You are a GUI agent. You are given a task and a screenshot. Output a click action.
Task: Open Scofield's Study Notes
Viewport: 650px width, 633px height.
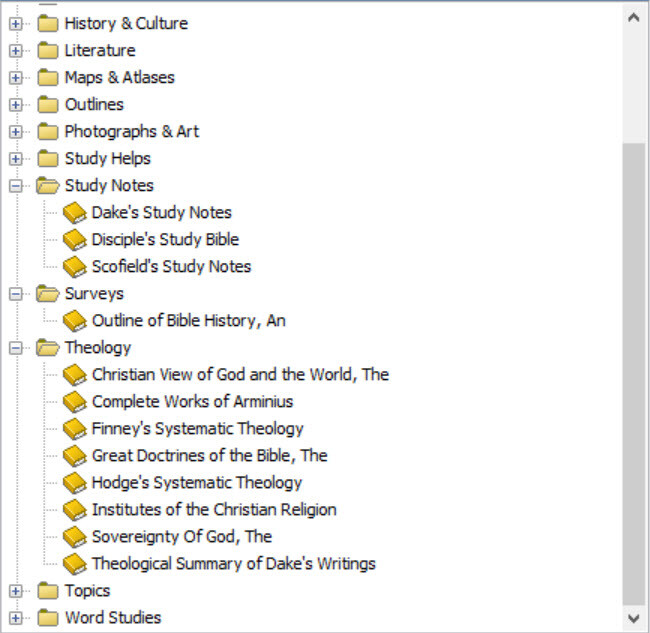[x=171, y=267]
